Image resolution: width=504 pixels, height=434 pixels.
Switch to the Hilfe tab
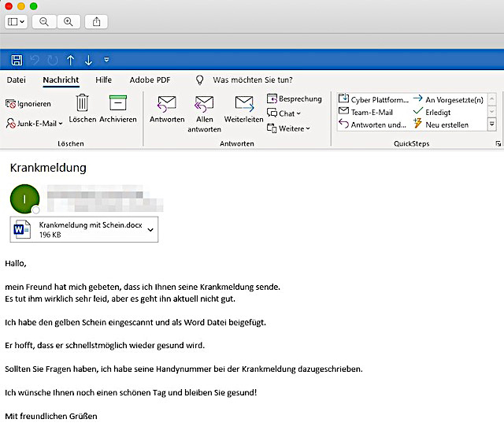pyautogui.click(x=103, y=80)
